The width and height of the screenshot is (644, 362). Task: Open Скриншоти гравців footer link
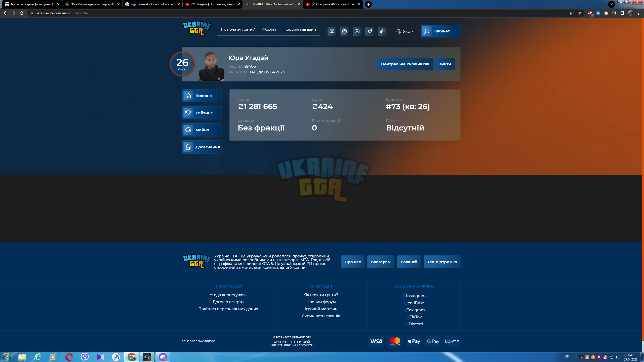pos(321,316)
